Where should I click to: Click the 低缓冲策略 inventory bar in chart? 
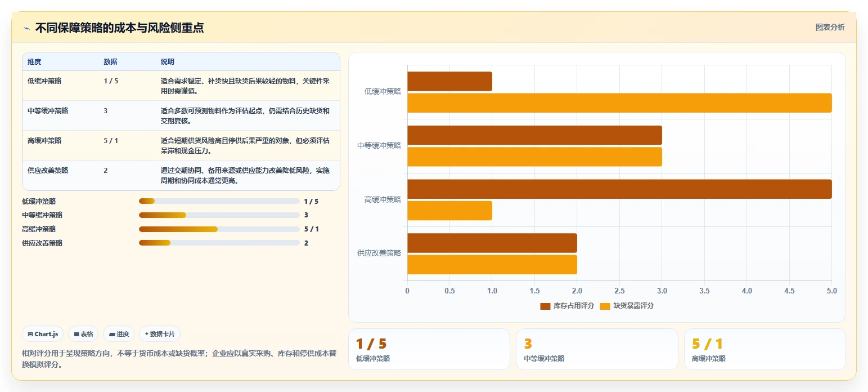(x=449, y=81)
